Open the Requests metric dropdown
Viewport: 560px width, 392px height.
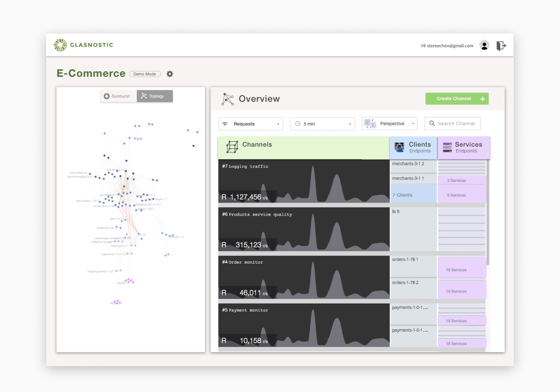coord(251,124)
